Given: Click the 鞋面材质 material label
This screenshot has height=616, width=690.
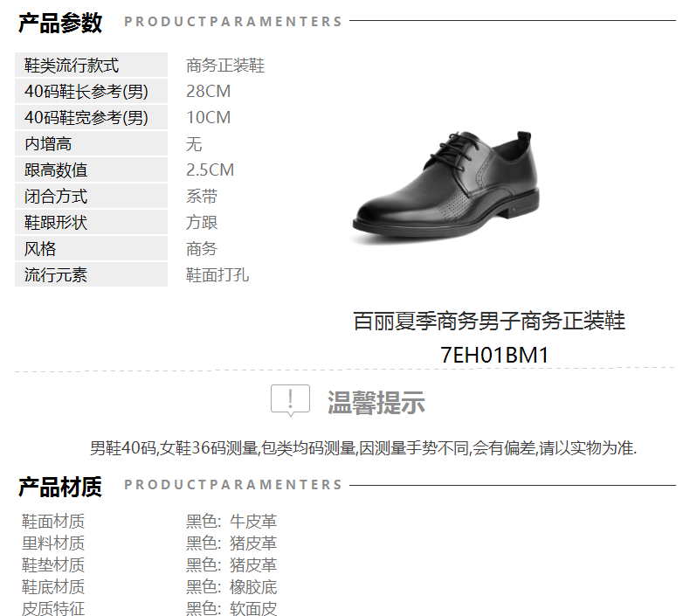Looking at the screenshot, I should (52, 522).
